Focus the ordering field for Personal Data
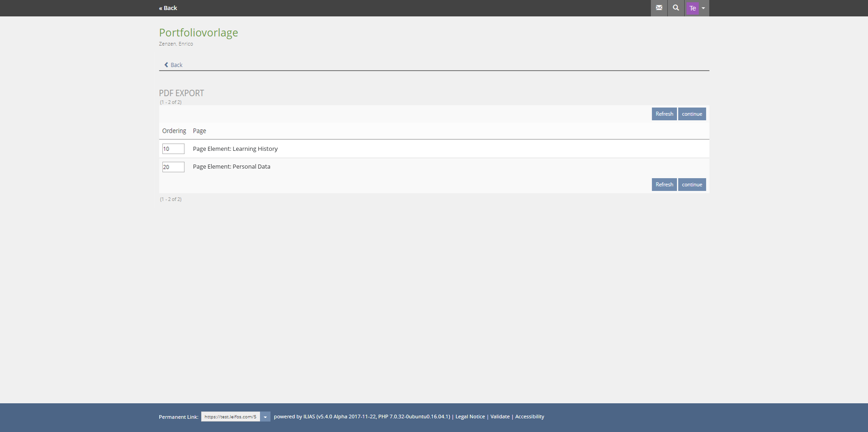868x432 pixels. tap(173, 167)
